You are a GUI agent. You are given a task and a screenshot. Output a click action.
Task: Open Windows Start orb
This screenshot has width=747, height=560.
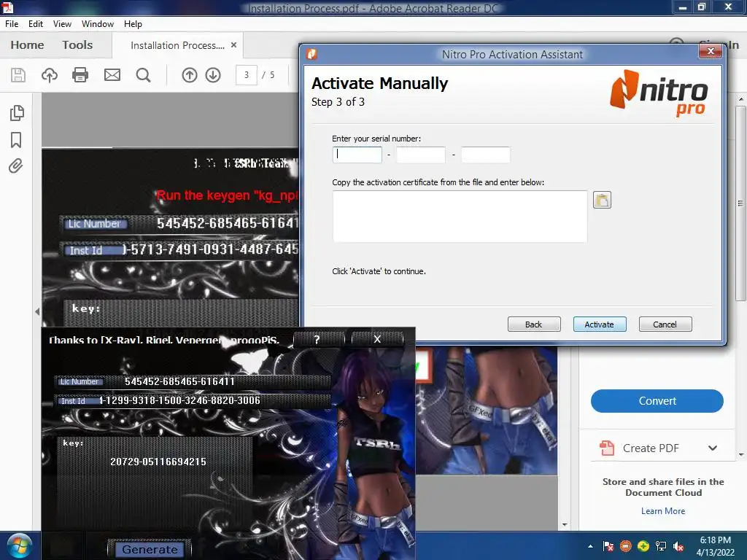(x=19, y=546)
